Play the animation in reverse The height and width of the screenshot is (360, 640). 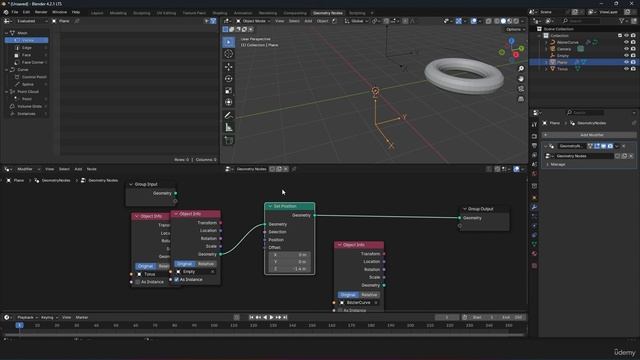(x=265, y=317)
